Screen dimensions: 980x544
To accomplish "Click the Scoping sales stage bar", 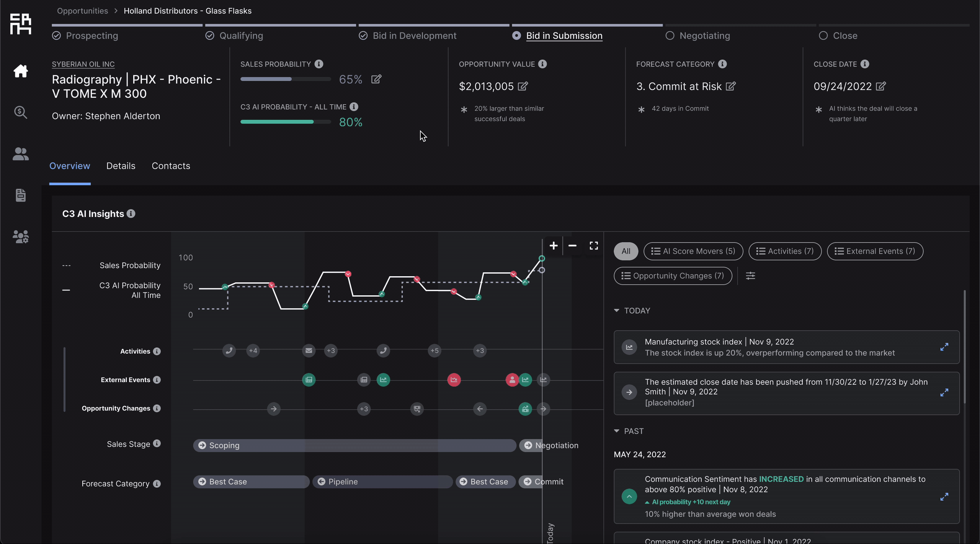I will [x=354, y=445].
